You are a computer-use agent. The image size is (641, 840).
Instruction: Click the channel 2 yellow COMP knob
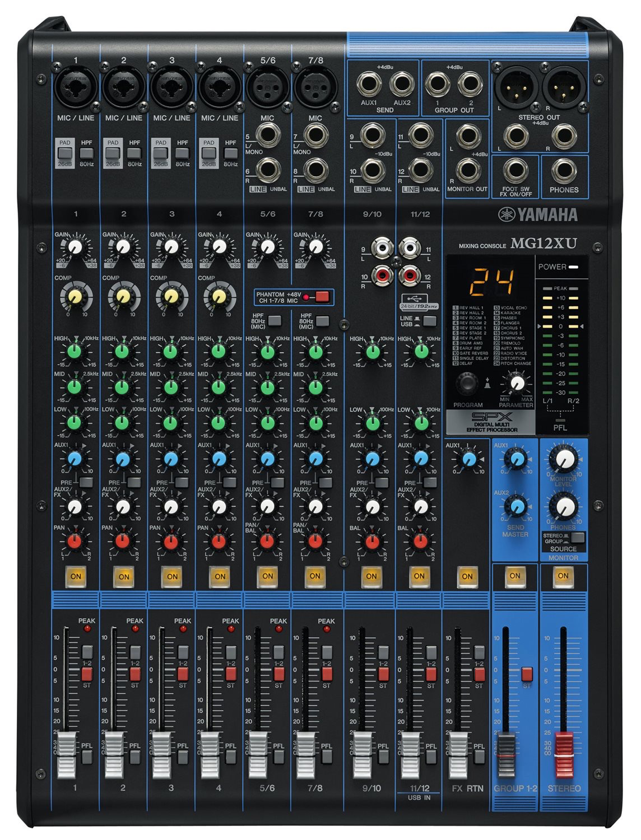[122, 295]
